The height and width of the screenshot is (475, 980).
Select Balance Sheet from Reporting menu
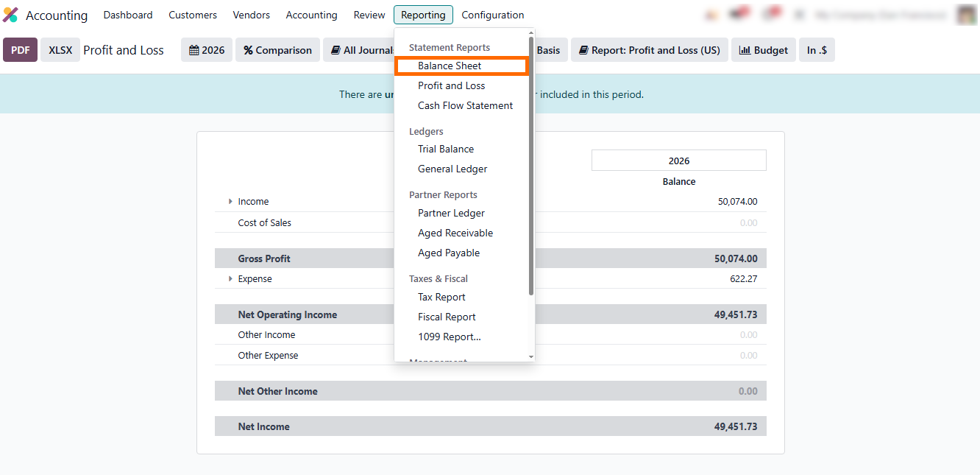click(x=450, y=66)
